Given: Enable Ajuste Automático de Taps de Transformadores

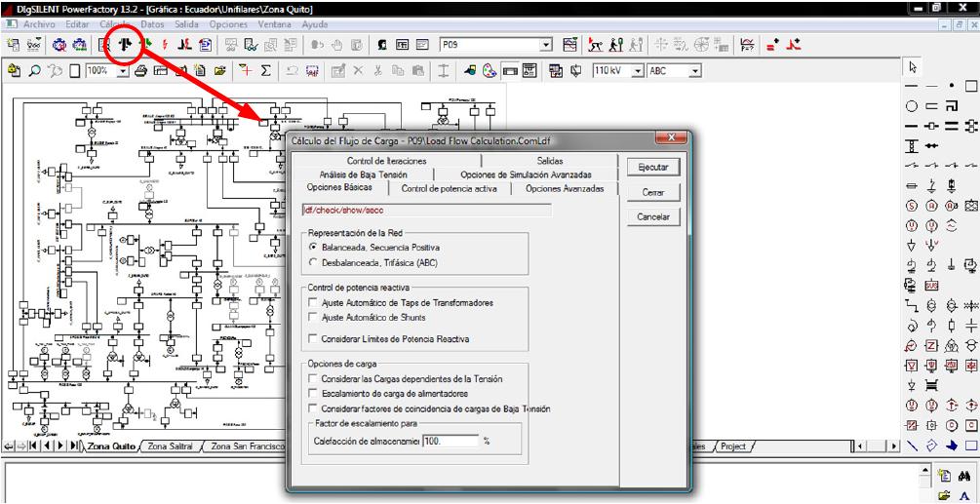Looking at the screenshot, I should coord(312,303).
